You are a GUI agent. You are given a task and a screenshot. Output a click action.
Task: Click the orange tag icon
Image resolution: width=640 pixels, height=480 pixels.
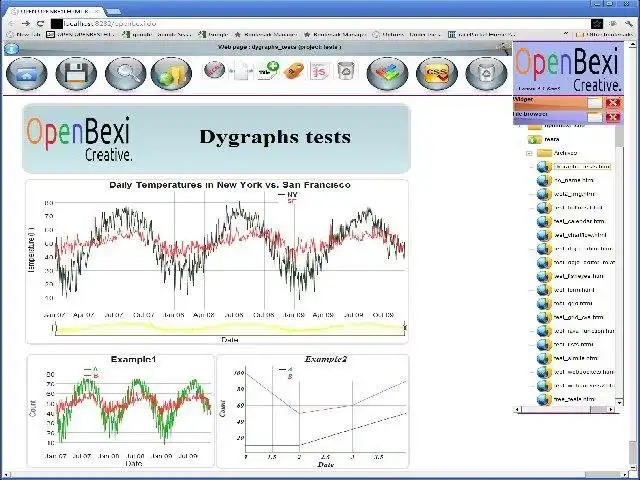pyautogui.click(x=294, y=71)
